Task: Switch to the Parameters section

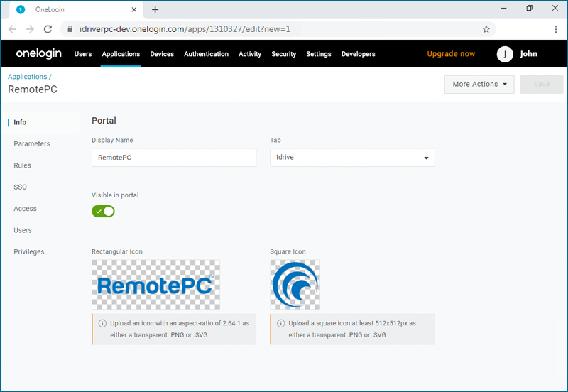Action: click(32, 143)
